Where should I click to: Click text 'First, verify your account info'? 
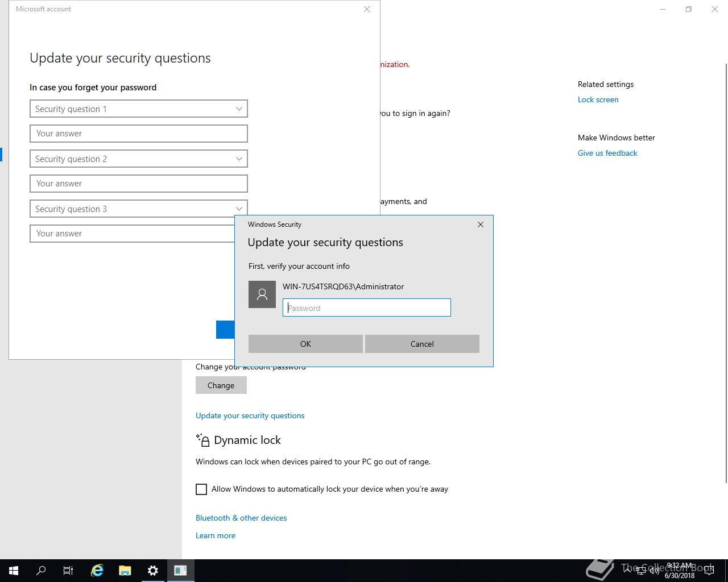click(x=299, y=266)
